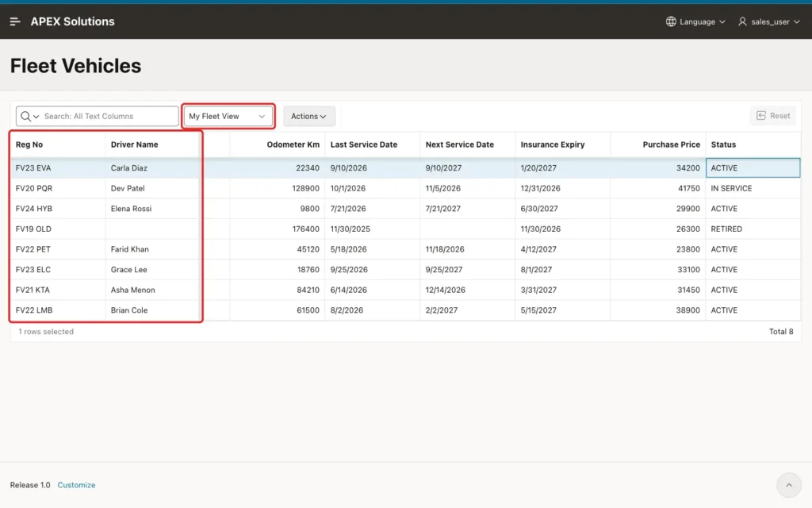Click insurance expiry 12/31/2026
The image size is (812, 508).
tap(540, 188)
